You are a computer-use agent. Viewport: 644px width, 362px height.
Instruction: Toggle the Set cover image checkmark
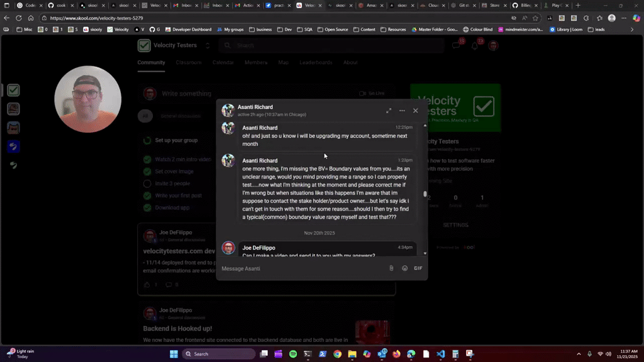[x=147, y=171]
